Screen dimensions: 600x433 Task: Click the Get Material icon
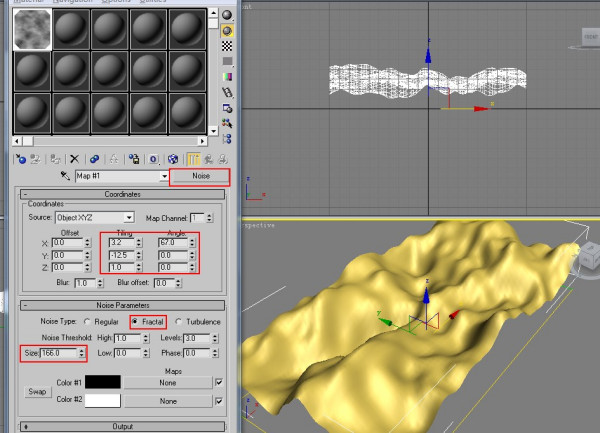[21, 159]
